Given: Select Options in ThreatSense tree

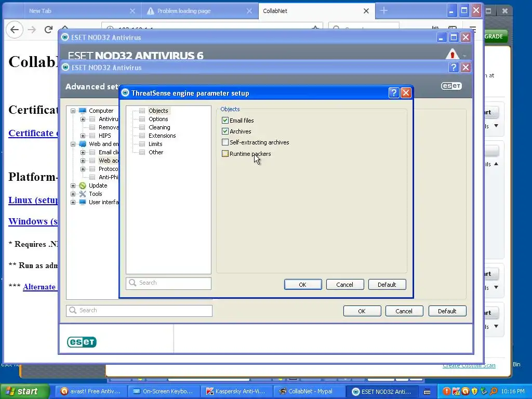Looking at the screenshot, I should tap(158, 119).
